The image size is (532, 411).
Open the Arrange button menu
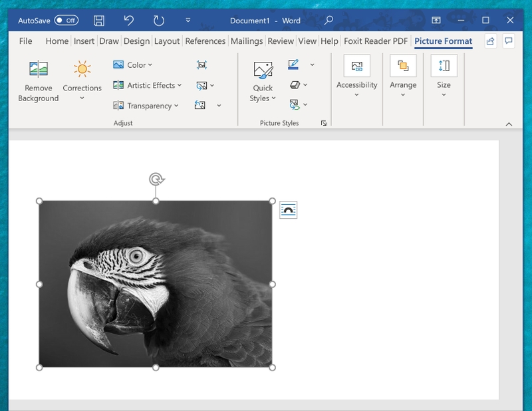pos(403,76)
